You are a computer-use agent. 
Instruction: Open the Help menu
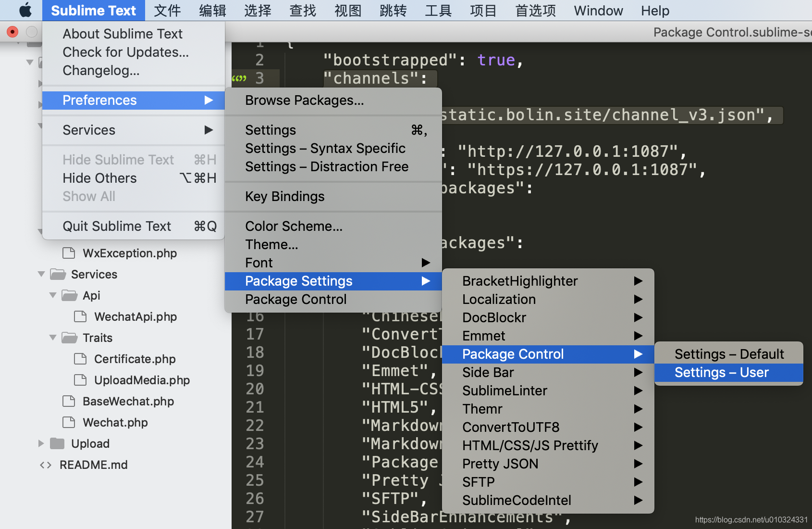[655, 10]
